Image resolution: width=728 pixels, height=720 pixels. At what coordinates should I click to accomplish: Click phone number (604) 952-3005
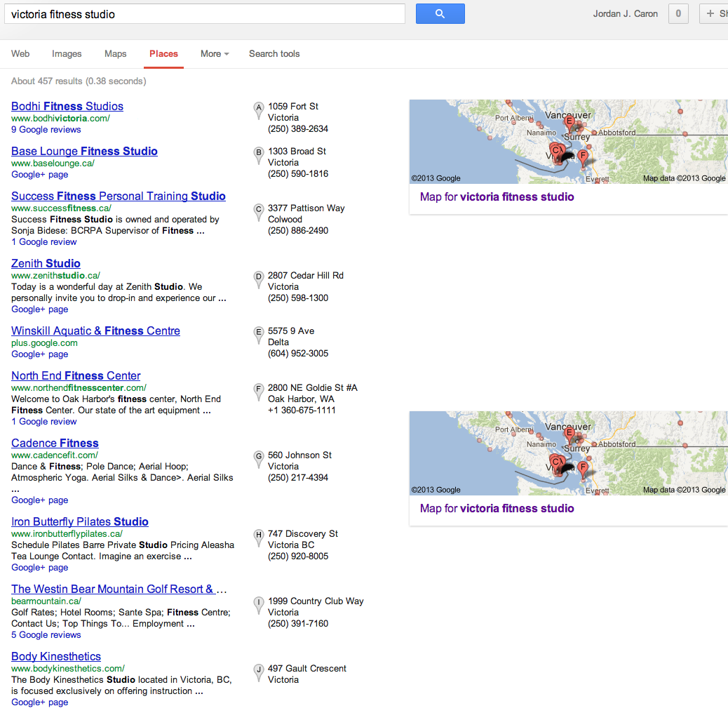coord(298,354)
